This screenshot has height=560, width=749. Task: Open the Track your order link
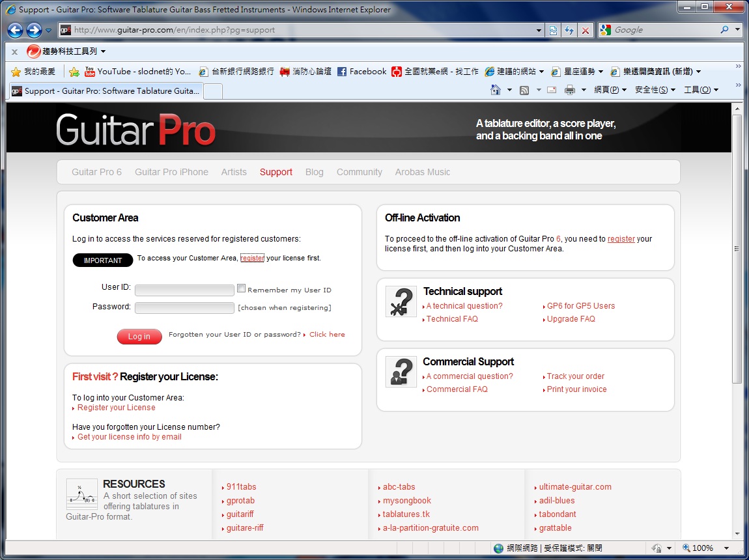576,376
